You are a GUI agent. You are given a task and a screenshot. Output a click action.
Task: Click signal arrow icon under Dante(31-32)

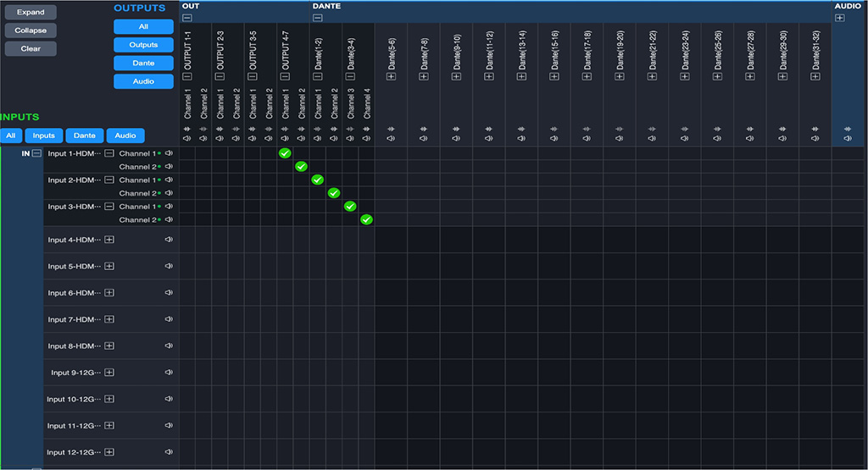815,129
